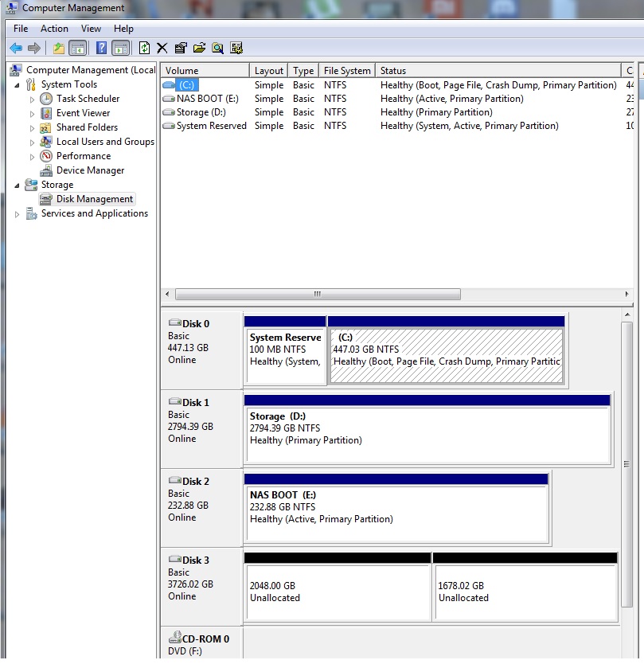Select the 1678.02 GB Unallocated space
Viewport: 644px width, 664px height.
[x=525, y=586]
